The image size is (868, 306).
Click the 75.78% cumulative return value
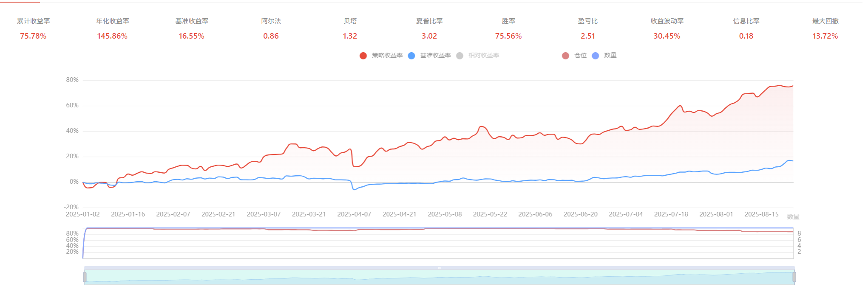click(x=33, y=36)
